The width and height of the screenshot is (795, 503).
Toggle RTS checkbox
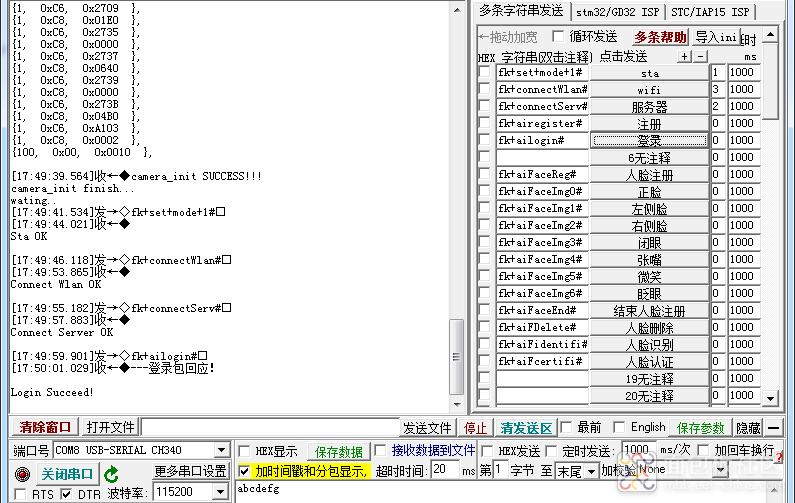coord(20,494)
